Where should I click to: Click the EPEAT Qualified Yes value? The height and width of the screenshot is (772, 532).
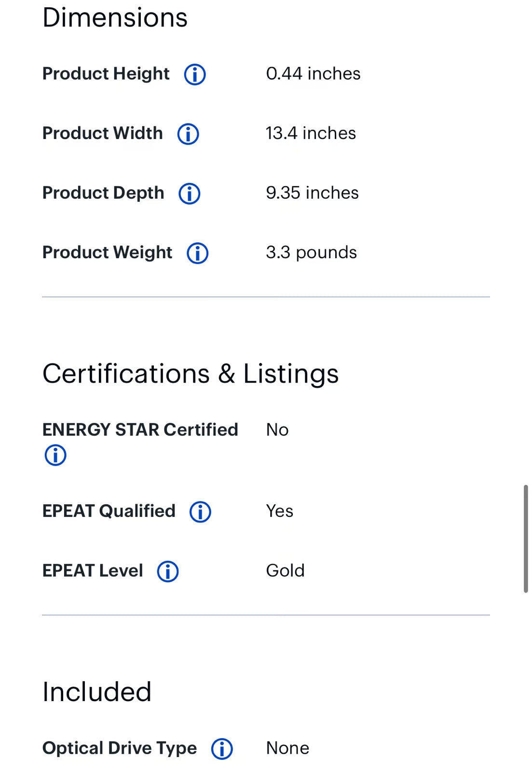[279, 511]
